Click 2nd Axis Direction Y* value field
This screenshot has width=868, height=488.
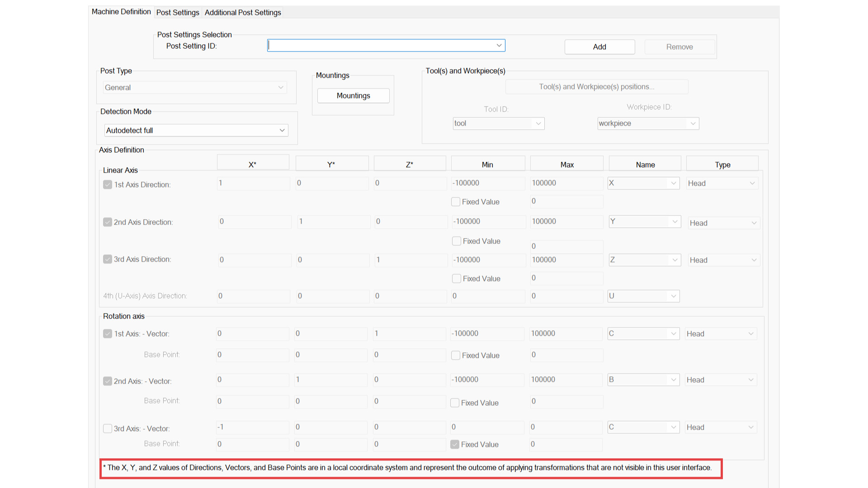[334, 221]
